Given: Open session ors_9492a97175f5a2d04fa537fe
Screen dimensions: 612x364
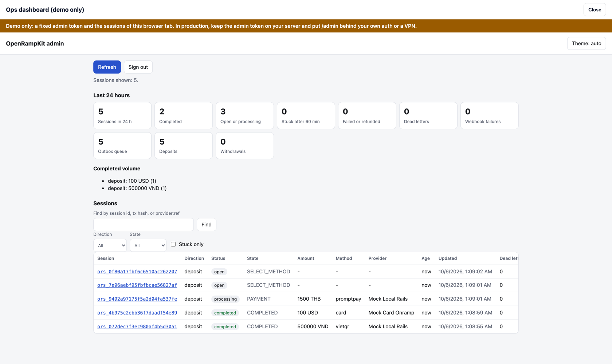Looking at the screenshot, I should pos(137,299).
